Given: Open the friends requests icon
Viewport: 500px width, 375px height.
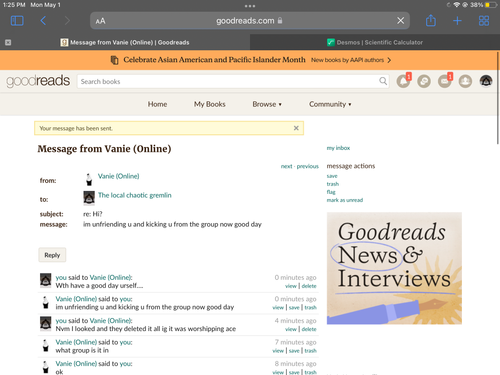Looking at the screenshot, I should coord(465,81).
